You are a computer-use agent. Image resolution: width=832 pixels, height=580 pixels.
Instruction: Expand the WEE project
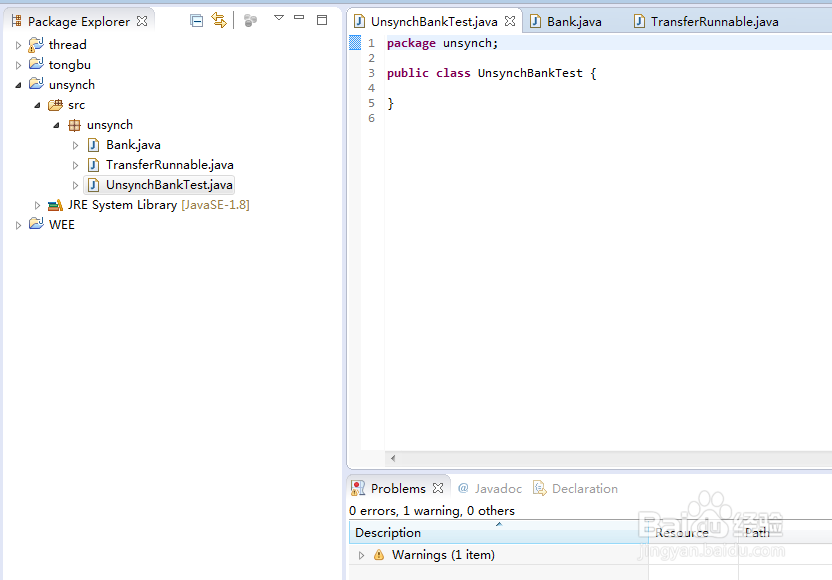tap(18, 226)
